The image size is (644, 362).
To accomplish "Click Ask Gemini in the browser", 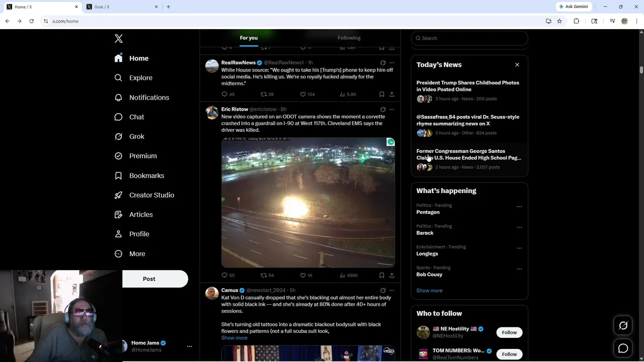I will tap(574, 7).
